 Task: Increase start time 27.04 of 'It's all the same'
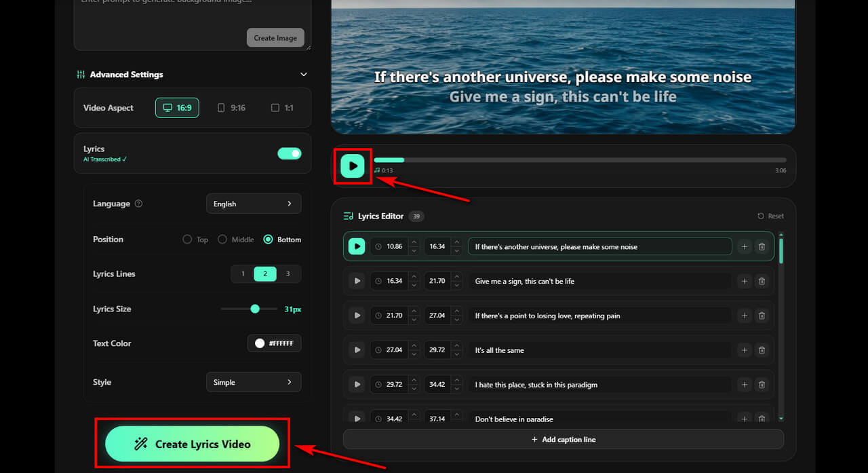tap(414, 346)
